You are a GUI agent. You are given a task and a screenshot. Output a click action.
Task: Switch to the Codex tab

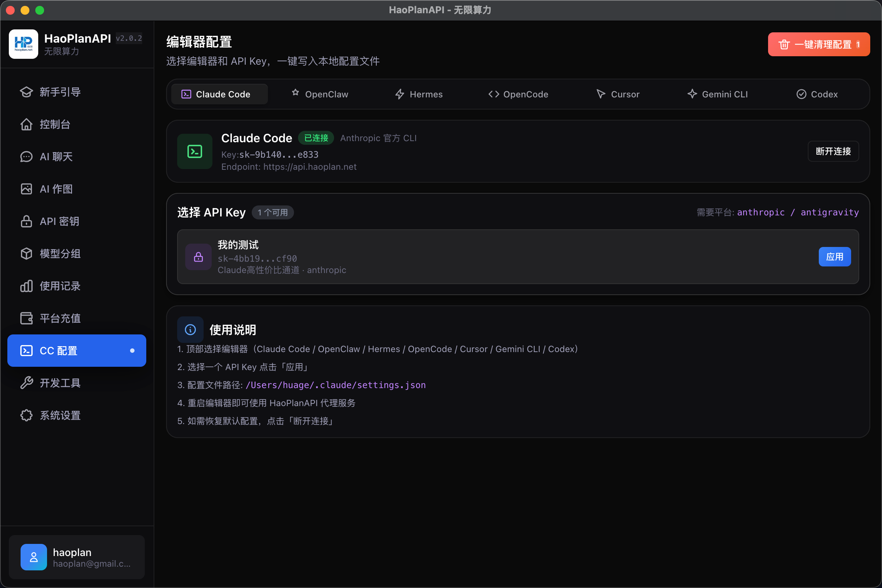tap(817, 94)
